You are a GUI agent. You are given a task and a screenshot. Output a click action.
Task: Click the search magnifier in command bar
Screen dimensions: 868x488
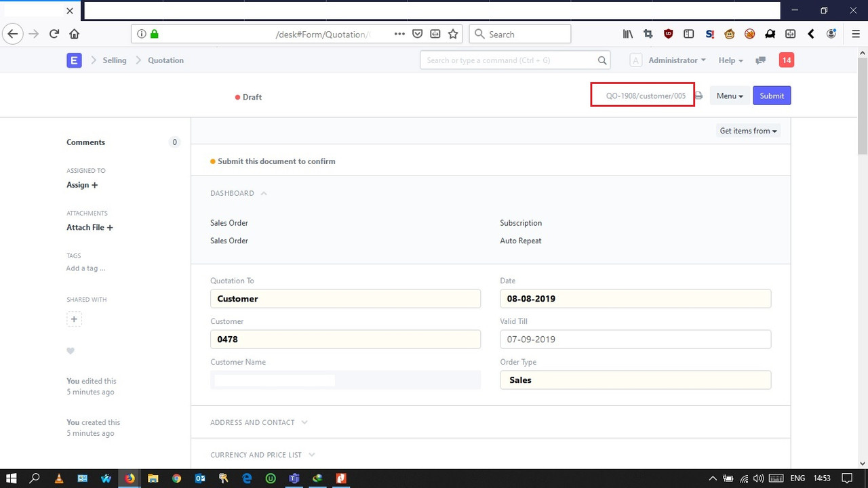tap(602, 60)
